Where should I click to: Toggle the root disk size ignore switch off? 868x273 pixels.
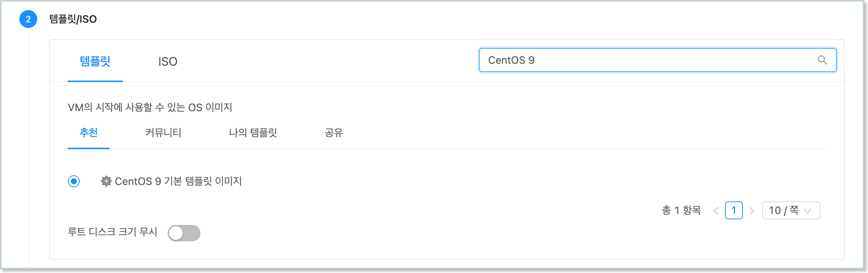[184, 233]
